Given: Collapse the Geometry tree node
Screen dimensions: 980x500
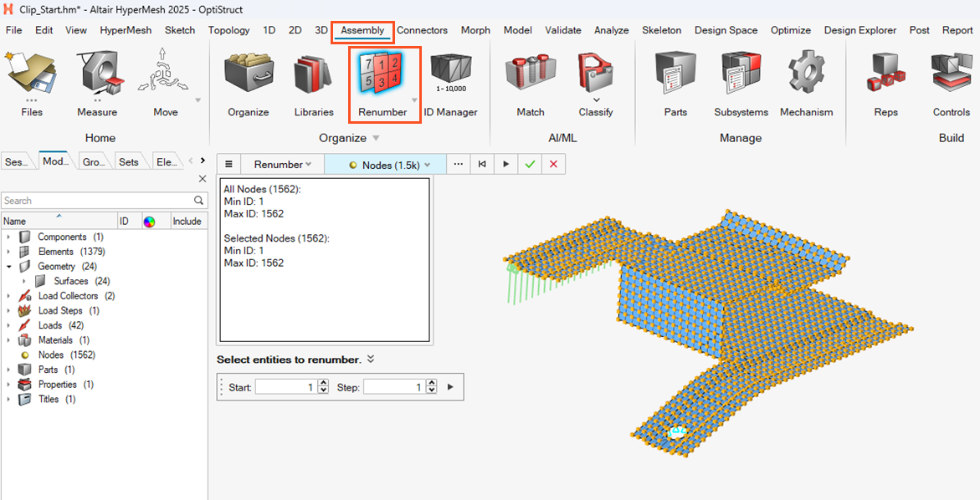Looking at the screenshot, I should 8,267.
